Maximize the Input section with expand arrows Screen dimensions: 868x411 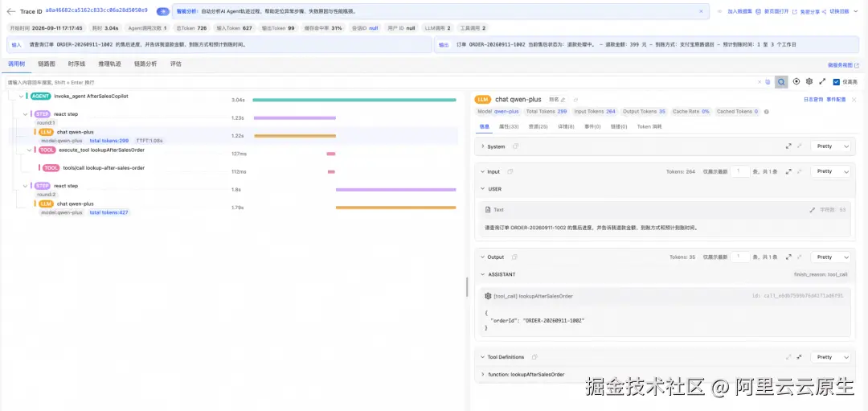tap(788, 171)
